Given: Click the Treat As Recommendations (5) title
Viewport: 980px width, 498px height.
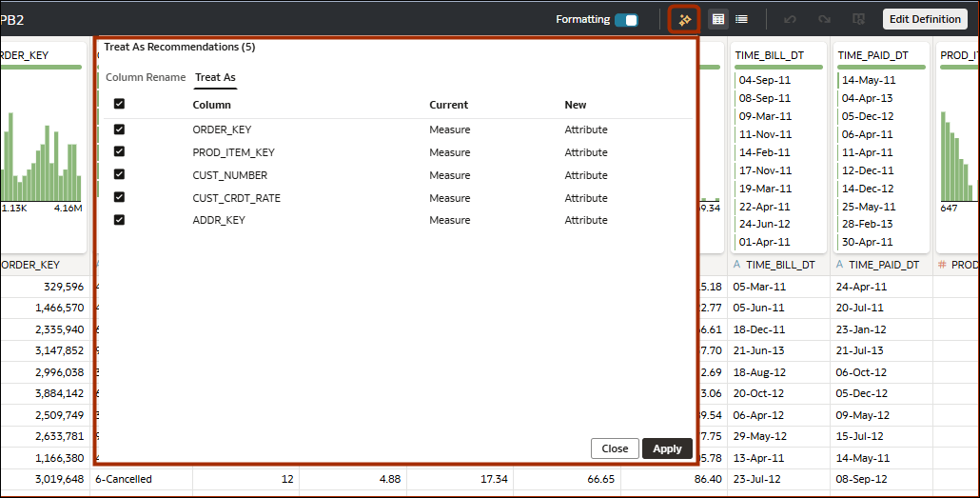Looking at the screenshot, I should coord(180,47).
